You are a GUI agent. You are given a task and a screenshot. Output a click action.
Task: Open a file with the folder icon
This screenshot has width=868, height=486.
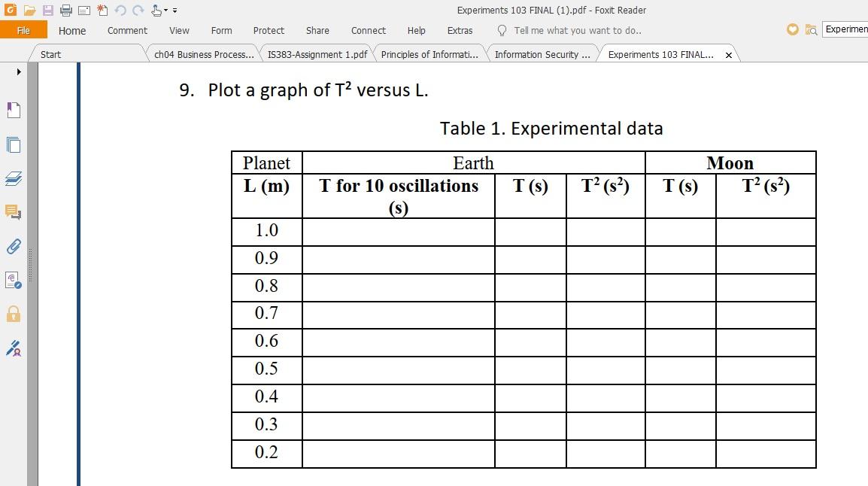click(30, 10)
